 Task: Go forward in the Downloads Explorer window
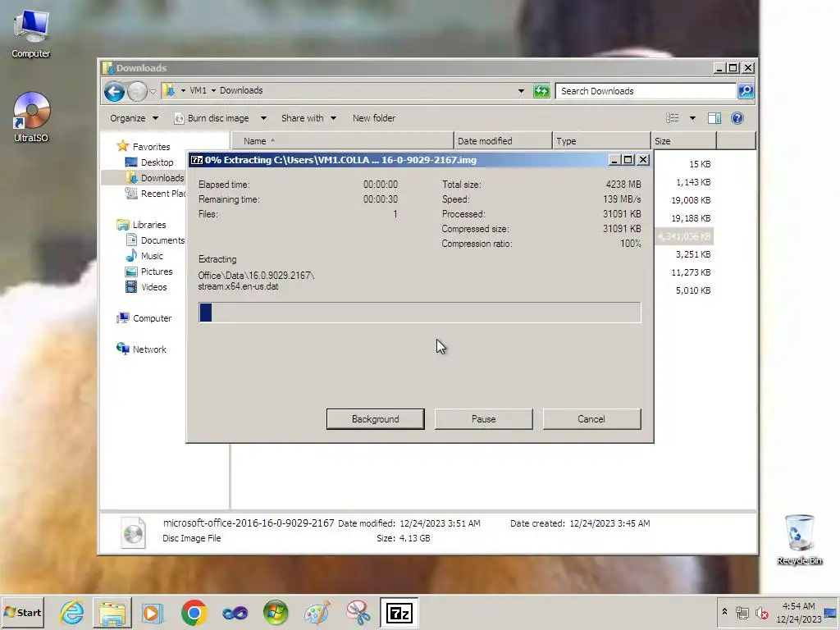(x=137, y=92)
